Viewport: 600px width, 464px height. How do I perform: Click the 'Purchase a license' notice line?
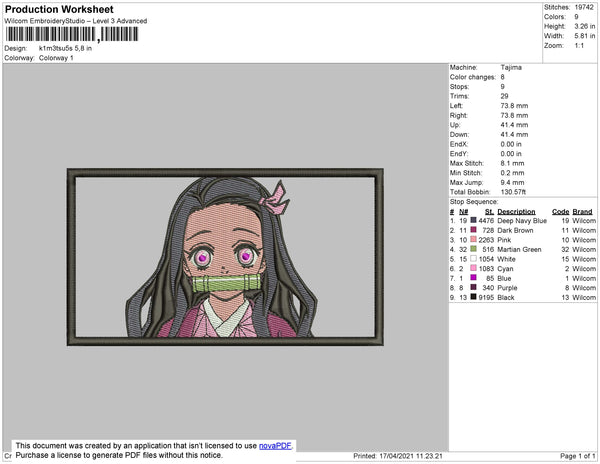(x=119, y=455)
